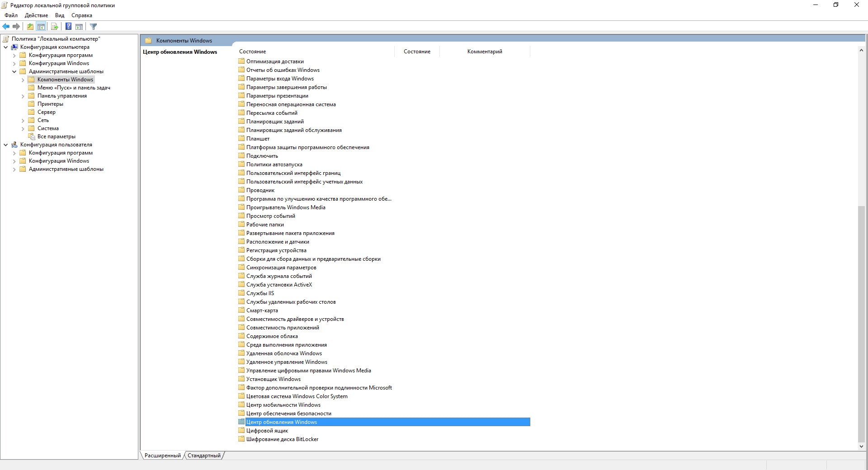868x470 pixels.
Task: Click the Filter funnel icon
Action: tap(94, 27)
